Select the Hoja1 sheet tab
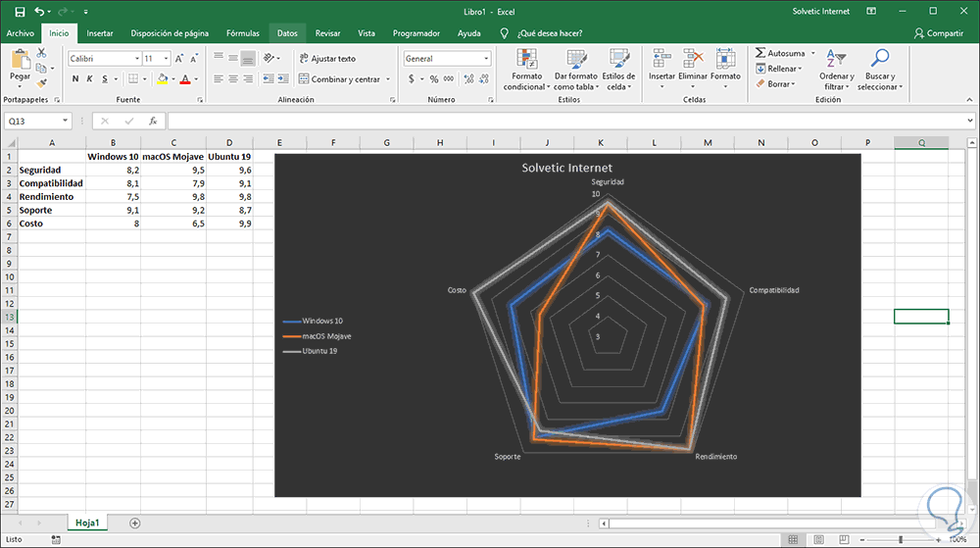The width and height of the screenshot is (980, 548). click(87, 523)
